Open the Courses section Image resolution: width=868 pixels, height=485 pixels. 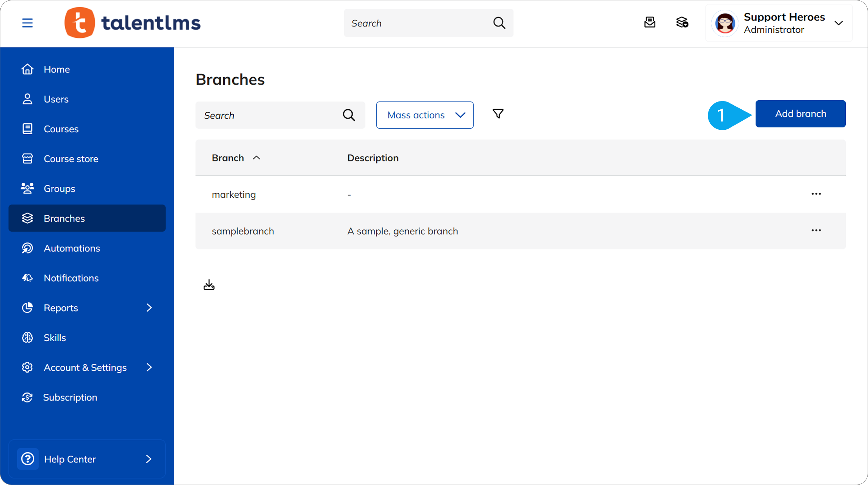(61, 129)
